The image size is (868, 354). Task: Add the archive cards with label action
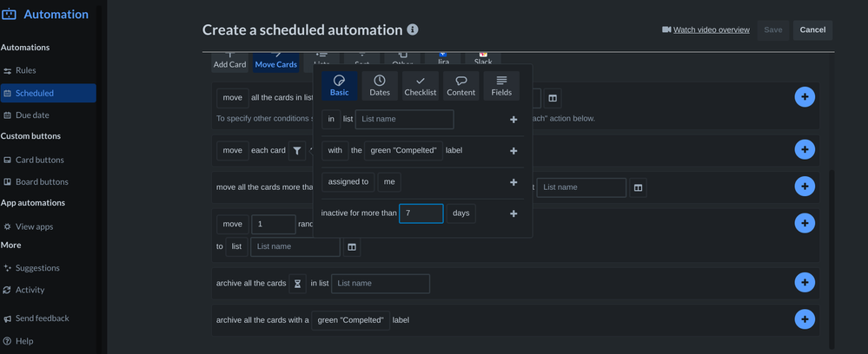point(805,319)
